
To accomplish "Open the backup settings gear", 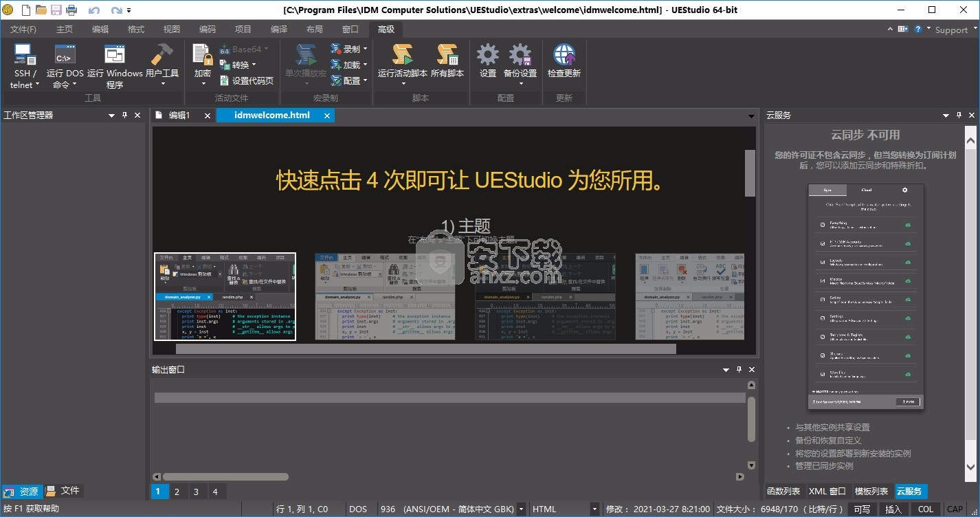I will click(x=520, y=65).
